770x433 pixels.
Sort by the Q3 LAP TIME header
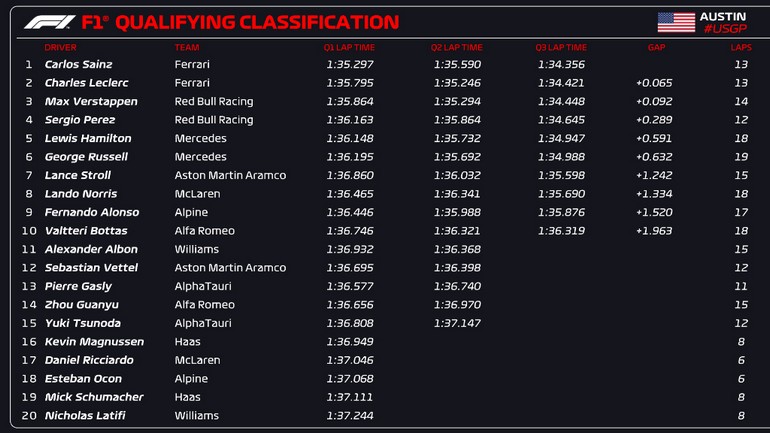click(x=561, y=47)
